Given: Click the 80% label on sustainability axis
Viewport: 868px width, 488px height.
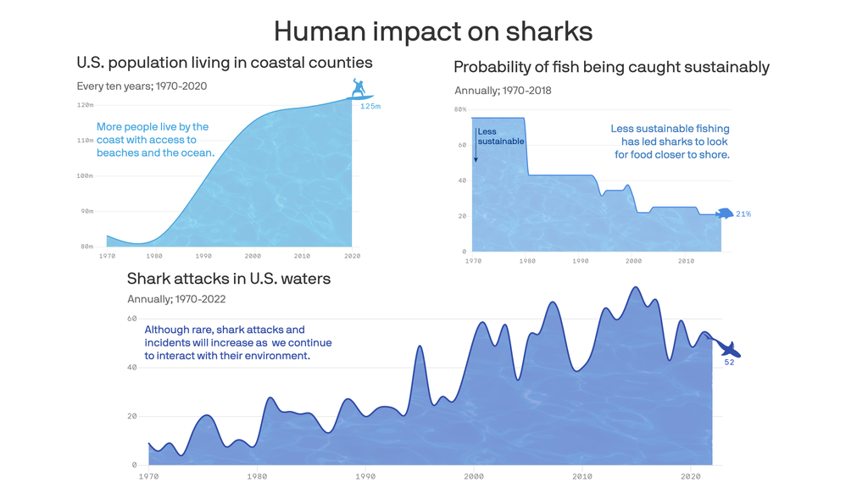Looking at the screenshot, I should [x=460, y=109].
